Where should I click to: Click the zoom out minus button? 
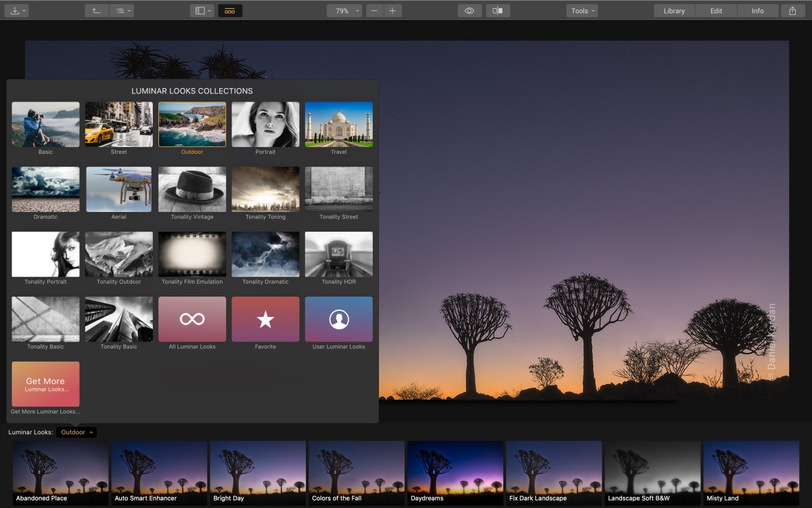(x=375, y=11)
